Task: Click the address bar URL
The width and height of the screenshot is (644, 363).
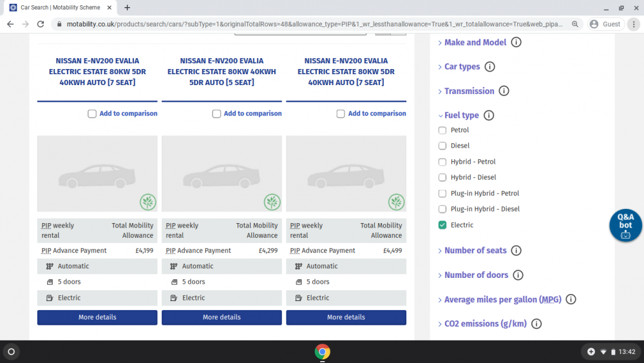Action: click(314, 25)
